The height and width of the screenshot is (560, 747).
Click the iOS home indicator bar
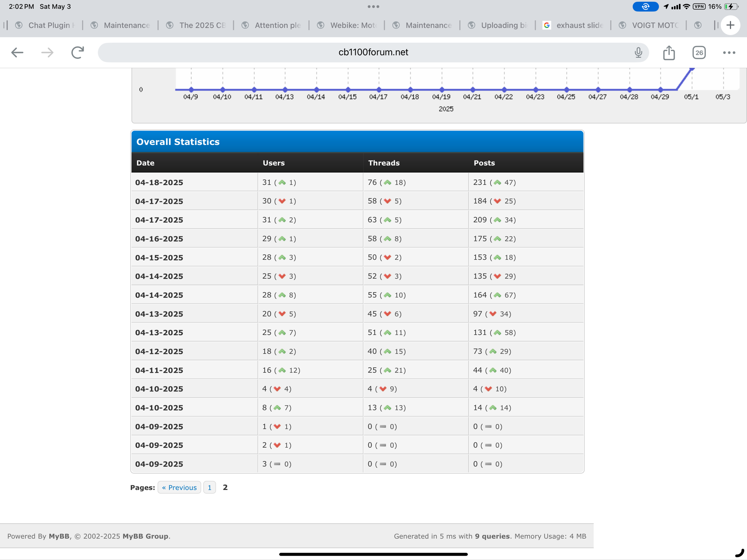pos(373,554)
